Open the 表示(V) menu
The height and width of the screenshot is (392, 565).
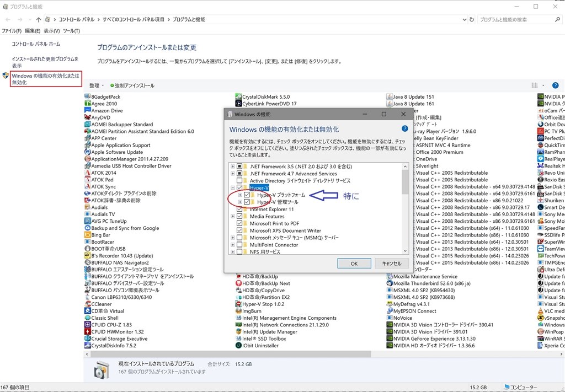point(51,31)
